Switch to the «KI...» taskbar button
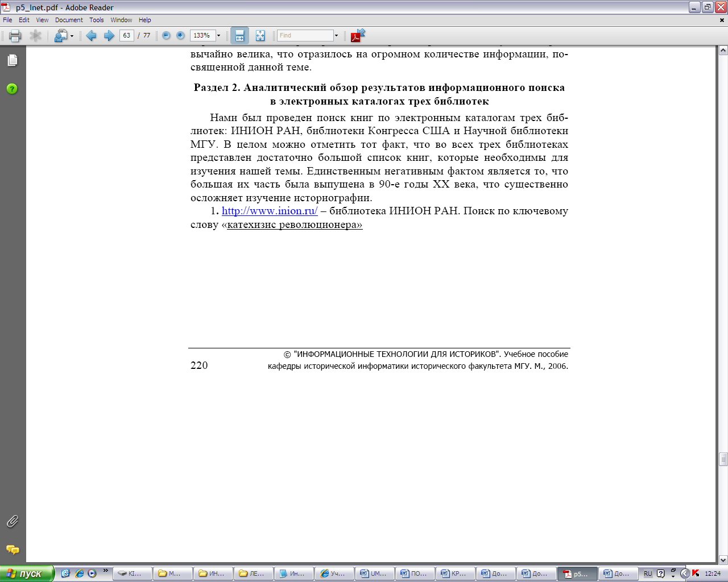Viewport: 728px width, 582px height. click(x=133, y=573)
